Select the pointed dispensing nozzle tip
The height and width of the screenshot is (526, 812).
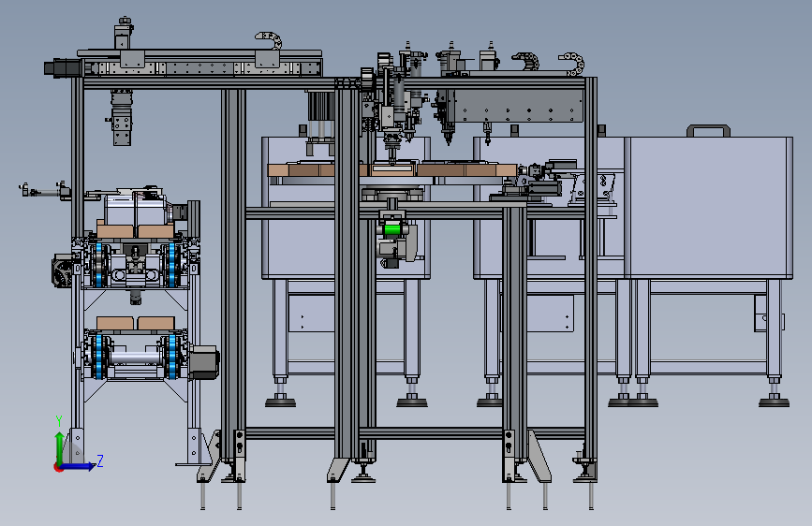point(448,138)
